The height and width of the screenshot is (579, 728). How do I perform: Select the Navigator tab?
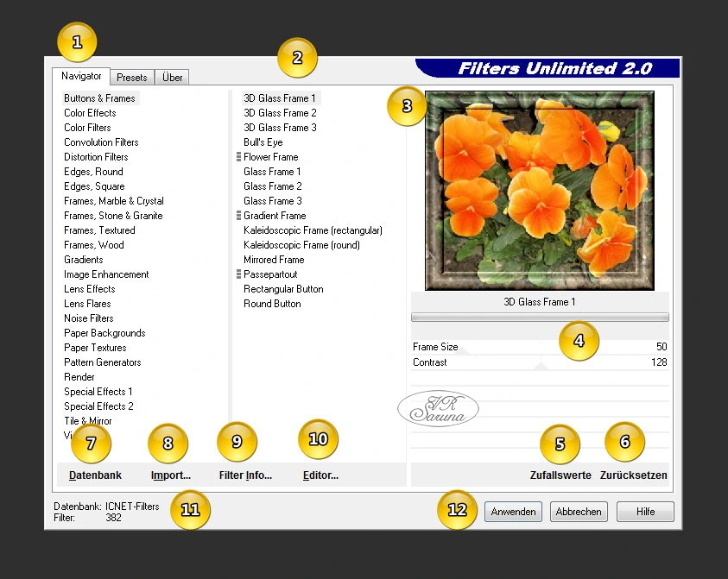(82, 76)
